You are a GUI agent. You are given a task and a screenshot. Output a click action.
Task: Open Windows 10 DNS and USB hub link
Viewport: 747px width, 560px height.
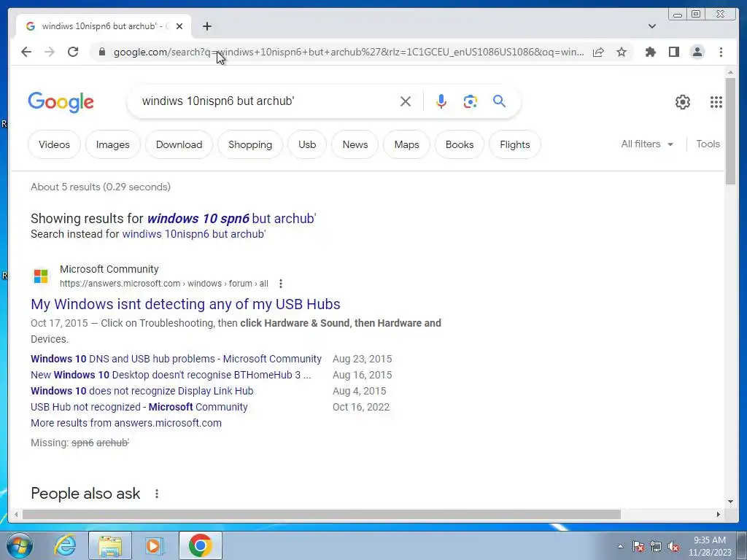[177, 359]
